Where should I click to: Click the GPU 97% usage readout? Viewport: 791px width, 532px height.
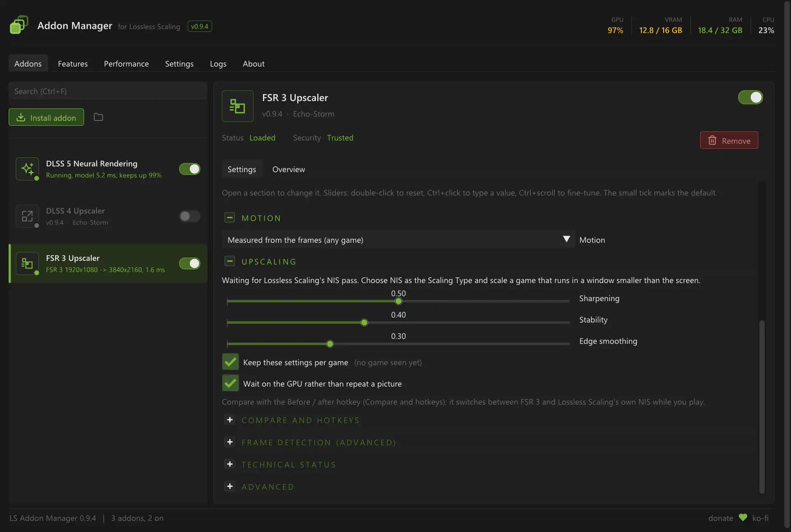615,30
